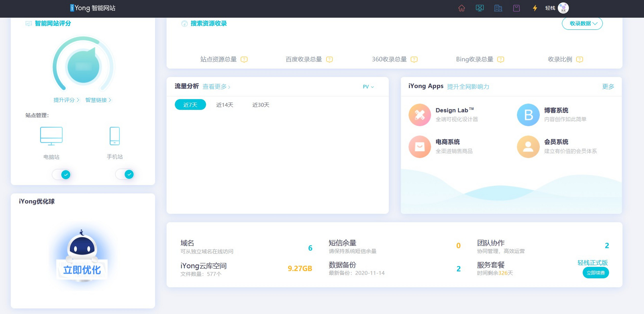The height and width of the screenshot is (314, 644).
Task: Click help icon next to 站点资源总量
Action: [x=244, y=60]
